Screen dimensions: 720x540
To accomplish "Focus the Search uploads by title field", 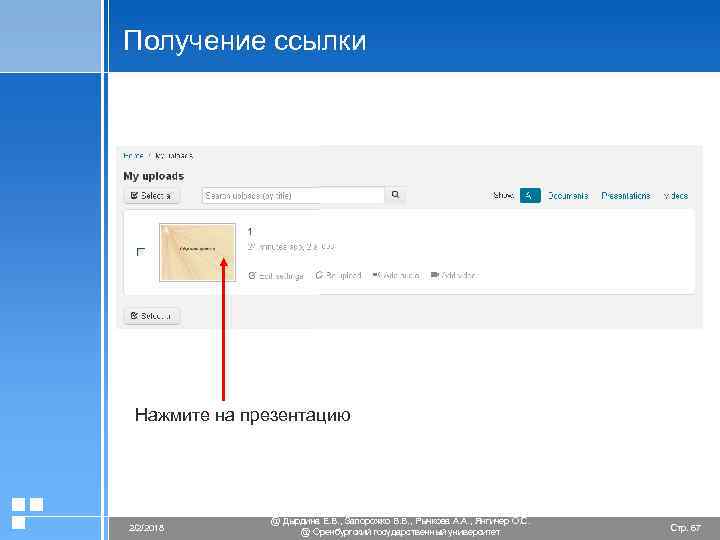I will coord(293,196).
